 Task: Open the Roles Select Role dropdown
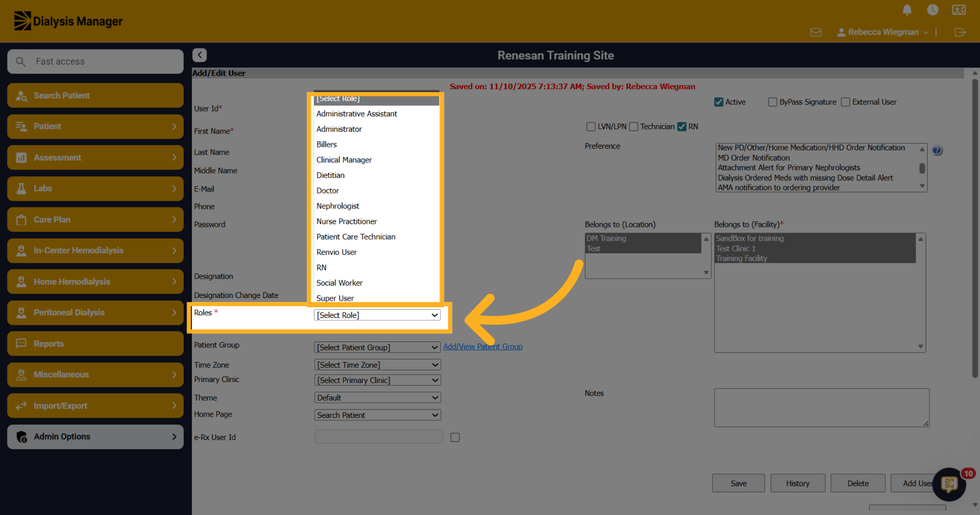pos(377,315)
